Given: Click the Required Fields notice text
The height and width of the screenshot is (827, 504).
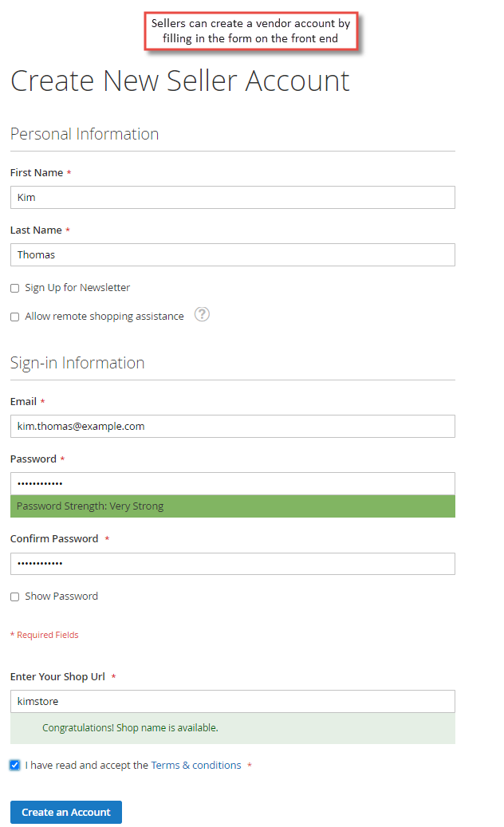Looking at the screenshot, I should tap(45, 635).
